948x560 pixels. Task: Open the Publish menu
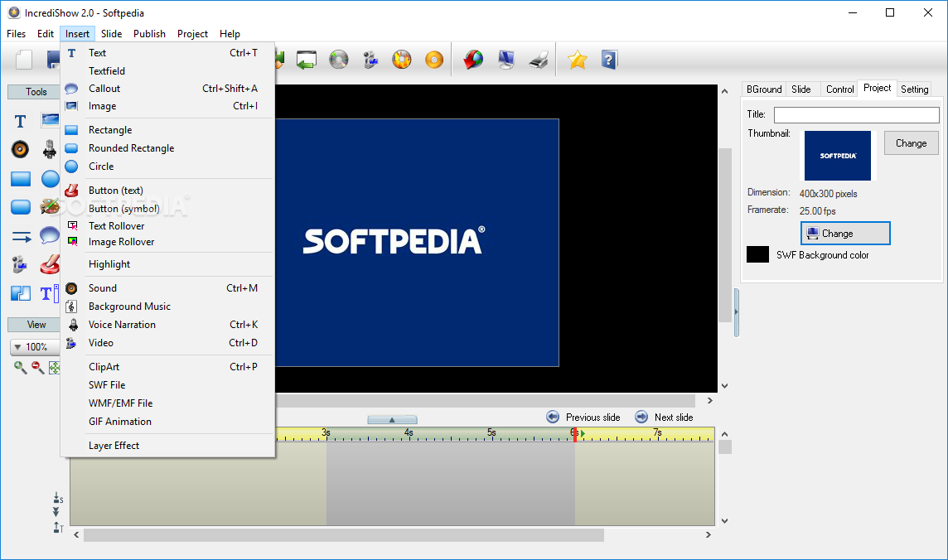(149, 34)
